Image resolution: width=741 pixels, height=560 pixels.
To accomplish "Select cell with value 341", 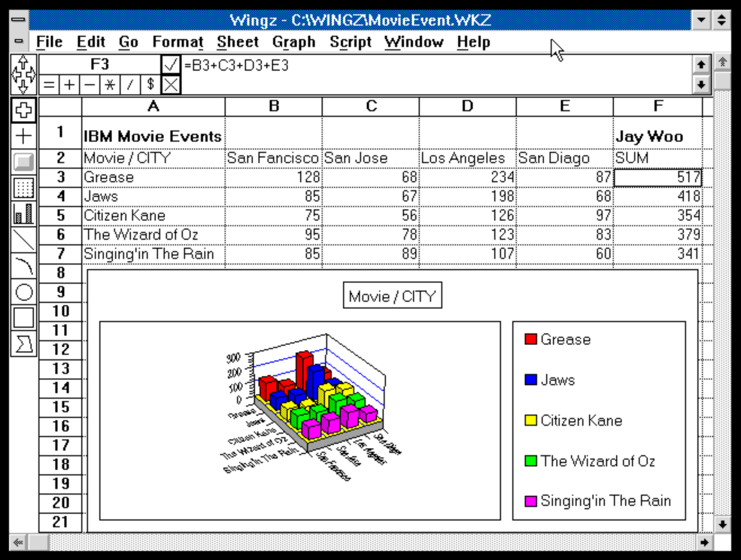I will click(x=657, y=254).
